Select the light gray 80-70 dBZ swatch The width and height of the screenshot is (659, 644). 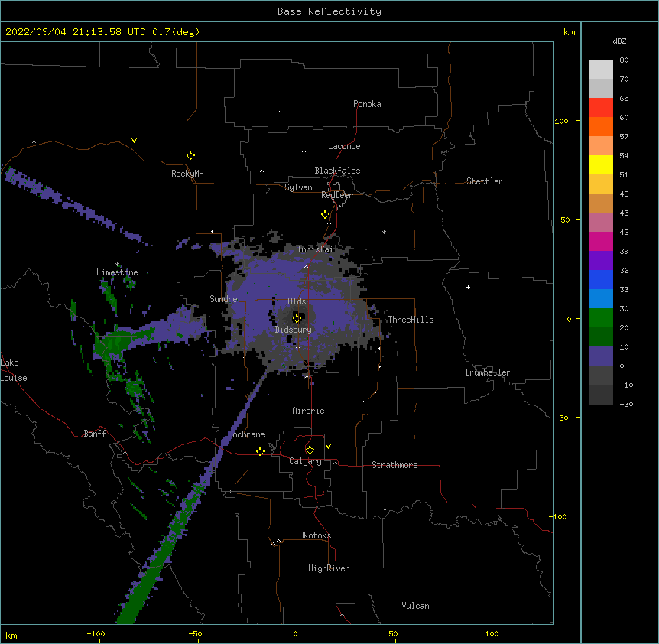point(601,69)
